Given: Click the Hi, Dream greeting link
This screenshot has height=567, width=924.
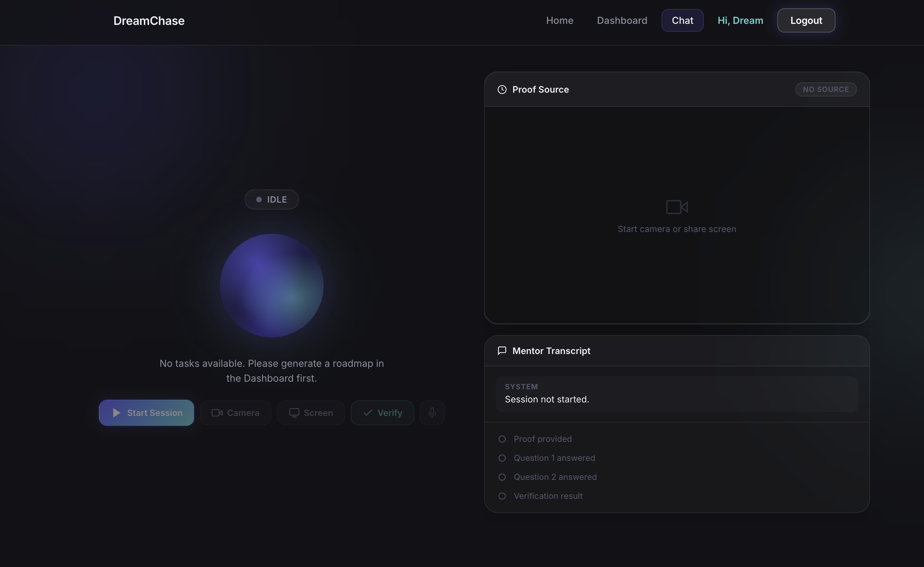Looking at the screenshot, I should tap(740, 21).
